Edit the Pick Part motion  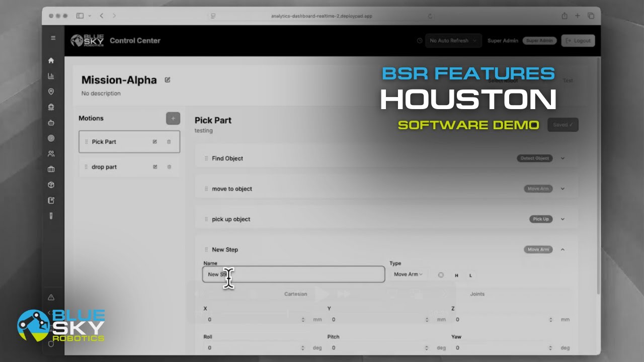click(x=155, y=142)
